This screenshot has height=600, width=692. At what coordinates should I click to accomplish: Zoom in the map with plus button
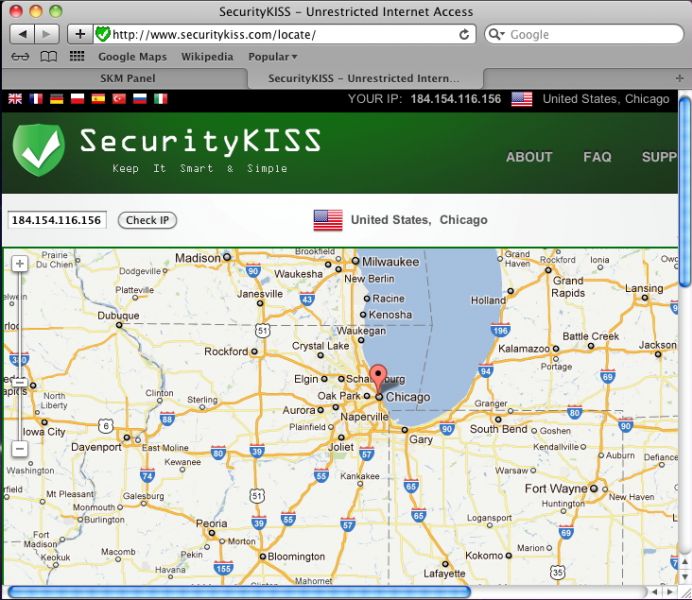tap(19, 264)
